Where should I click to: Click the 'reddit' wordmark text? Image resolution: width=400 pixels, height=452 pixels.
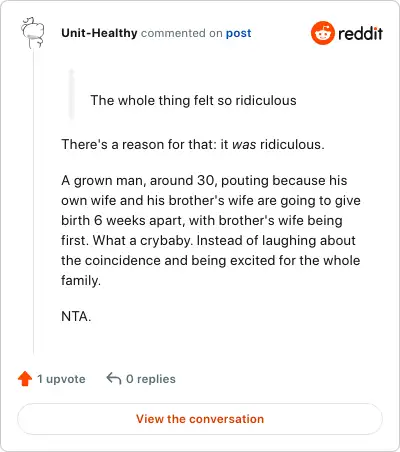point(360,33)
